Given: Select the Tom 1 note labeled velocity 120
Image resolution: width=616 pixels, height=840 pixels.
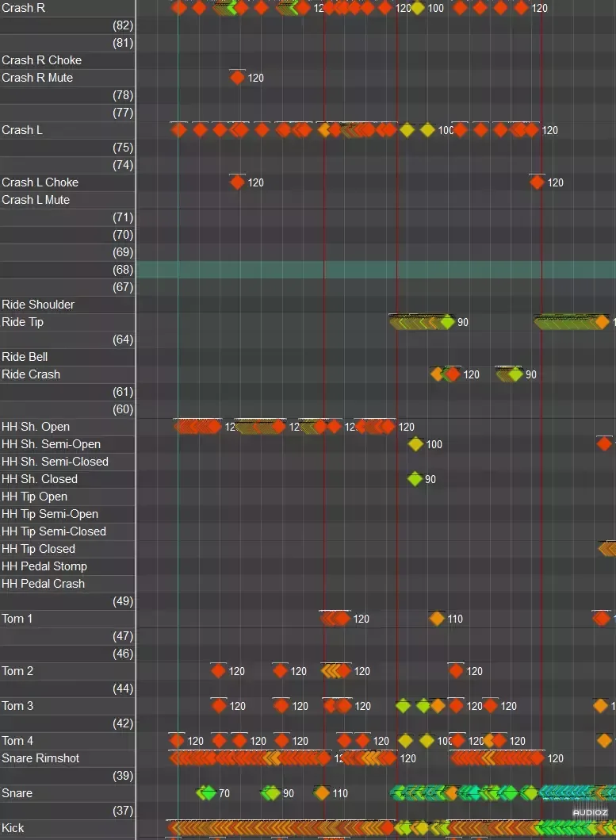Looking at the screenshot, I should [x=342, y=619].
